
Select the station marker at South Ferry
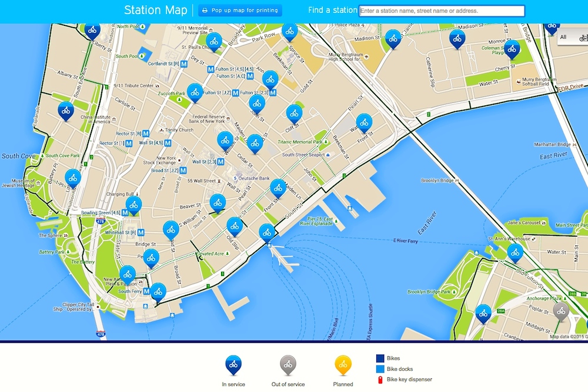point(158,291)
